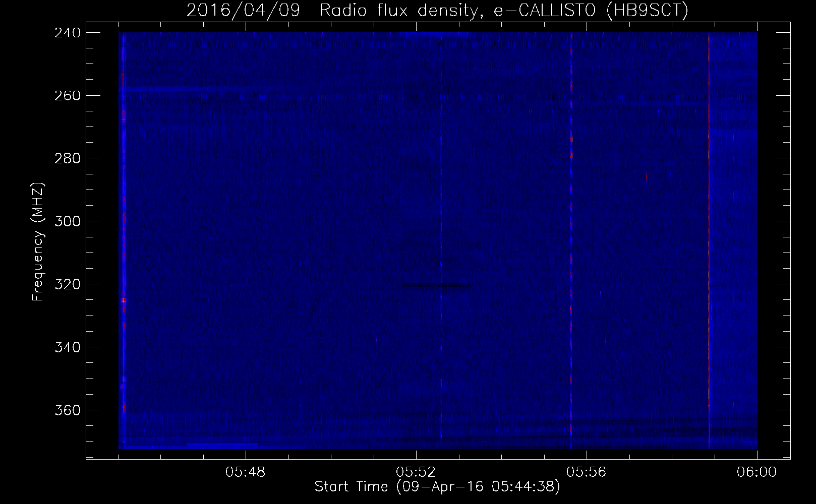Click the 240 frequency tick label
This screenshot has height=504, width=816.
click(67, 32)
